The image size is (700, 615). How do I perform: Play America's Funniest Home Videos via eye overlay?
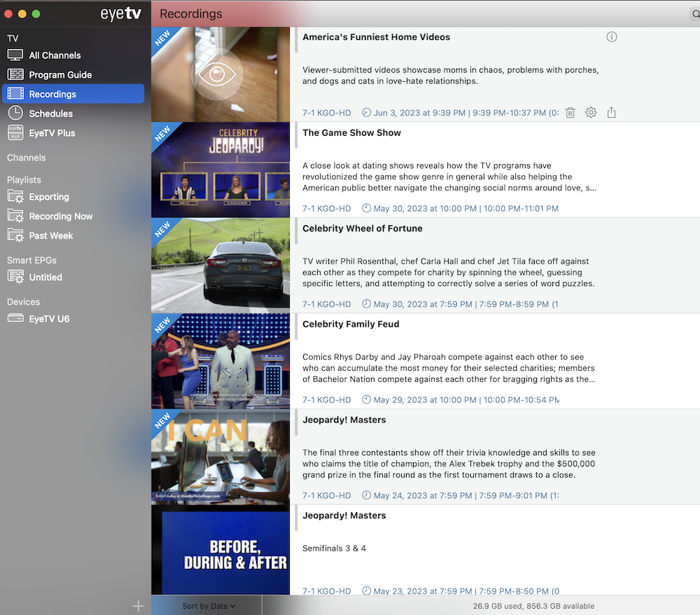pos(217,74)
